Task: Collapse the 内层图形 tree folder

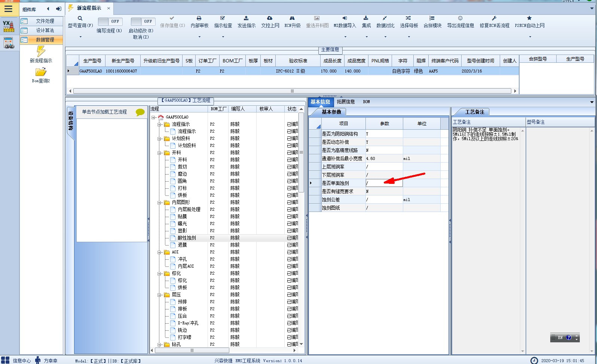Action: click(x=159, y=203)
